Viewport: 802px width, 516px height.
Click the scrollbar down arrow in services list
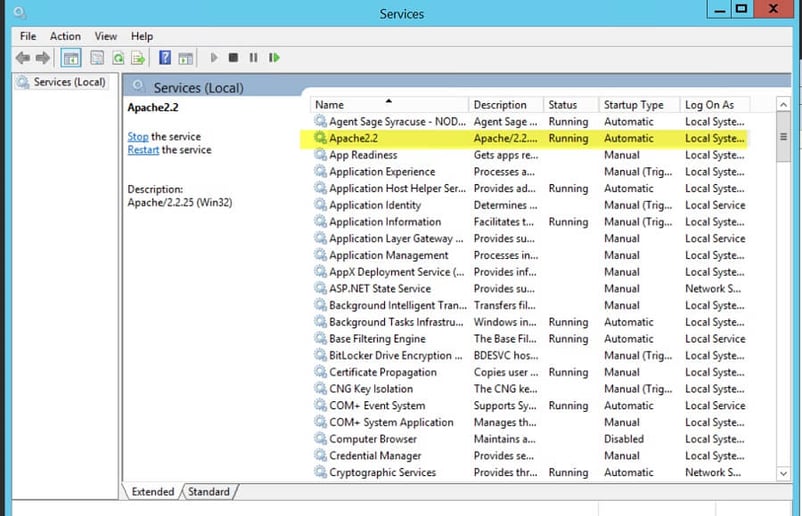pos(784,472)
